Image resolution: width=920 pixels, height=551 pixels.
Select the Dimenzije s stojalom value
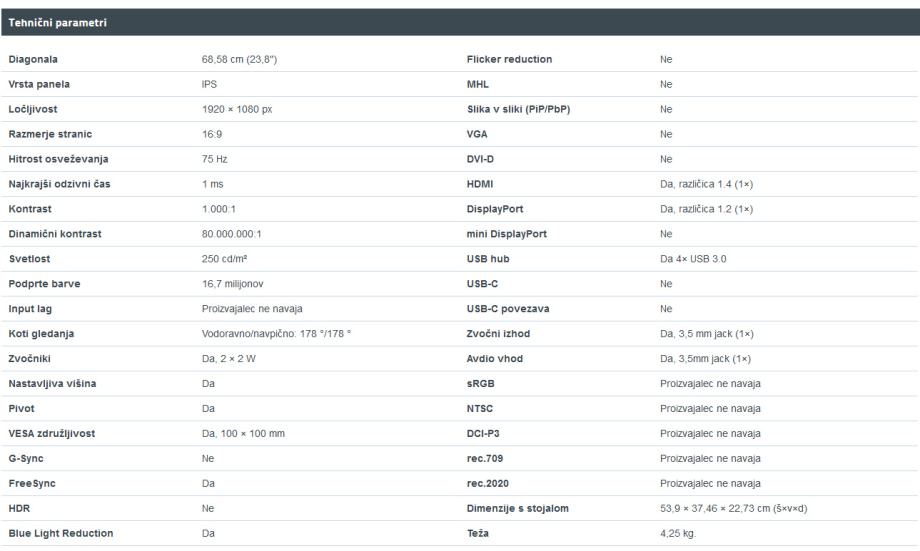click(733, 509)
